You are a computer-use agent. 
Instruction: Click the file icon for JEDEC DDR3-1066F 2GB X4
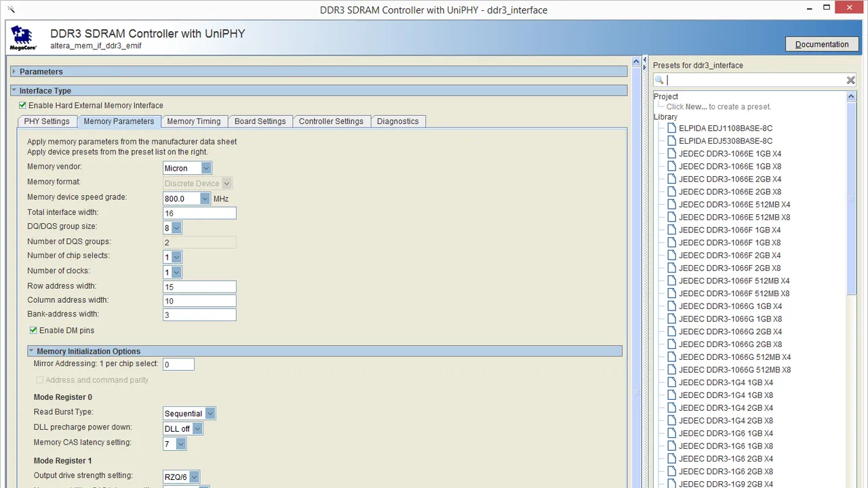(x=671, y=256)
